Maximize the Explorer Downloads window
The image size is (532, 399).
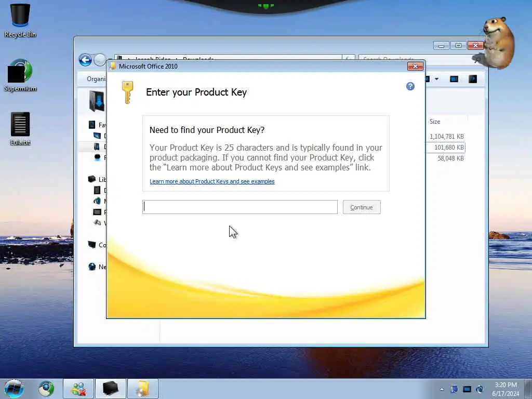(x=458, y=46)
